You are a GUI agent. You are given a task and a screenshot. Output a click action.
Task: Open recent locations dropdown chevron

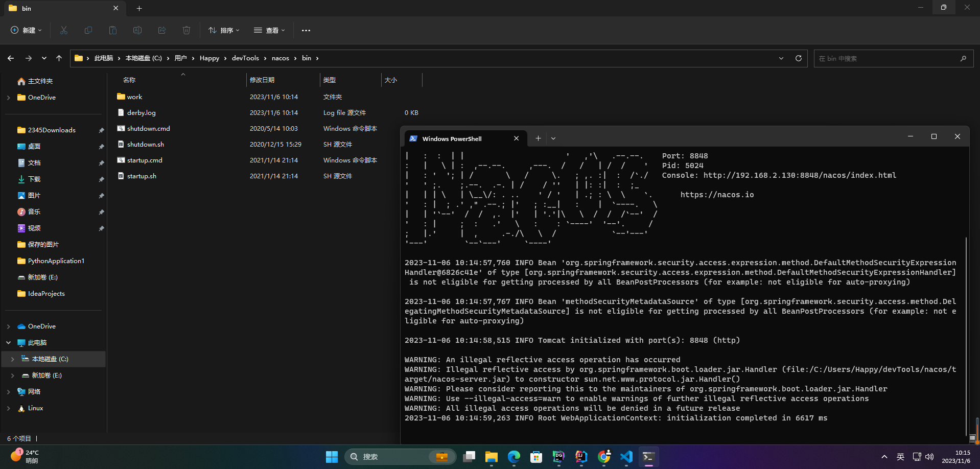[x=44, y=58]
